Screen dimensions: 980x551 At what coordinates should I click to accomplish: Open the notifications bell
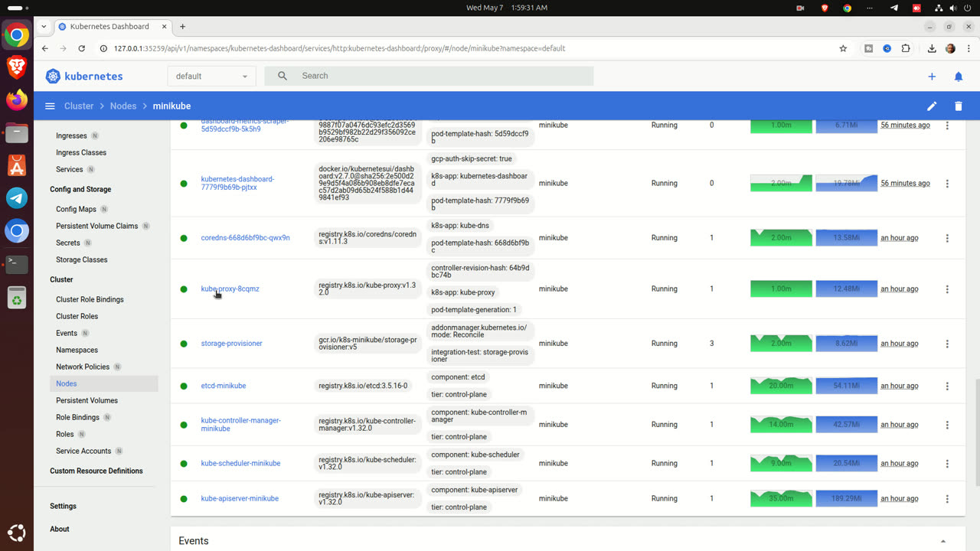[x=959, y=77]
